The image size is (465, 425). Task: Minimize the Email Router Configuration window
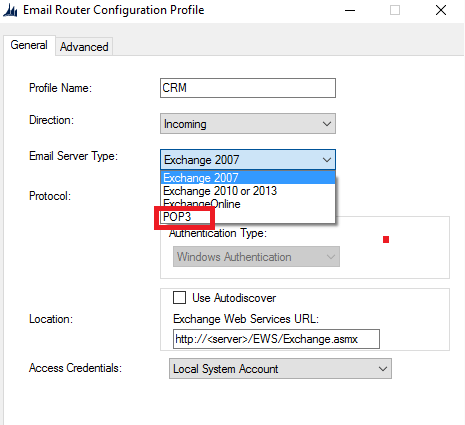(x=350, y=10)
